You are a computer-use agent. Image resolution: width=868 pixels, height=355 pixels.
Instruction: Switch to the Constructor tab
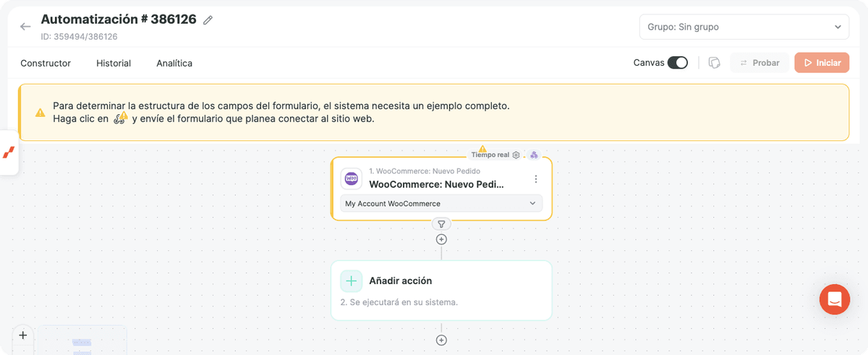(46, 63)
